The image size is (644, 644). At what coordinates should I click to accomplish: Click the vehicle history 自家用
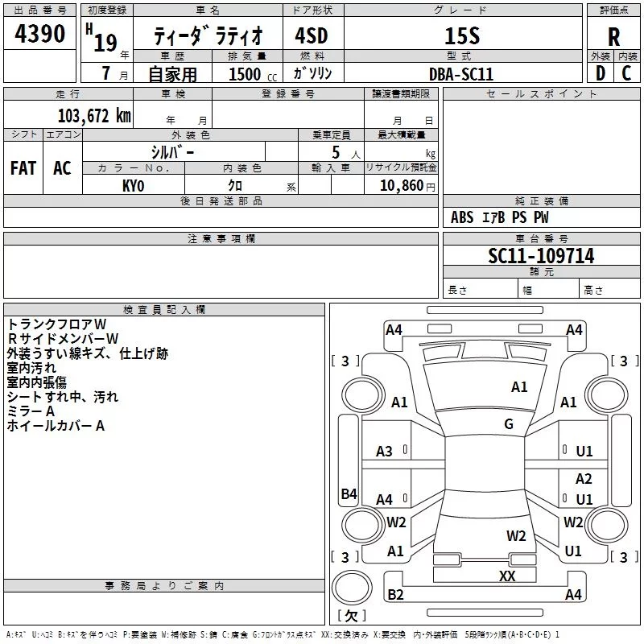(173, 74)
